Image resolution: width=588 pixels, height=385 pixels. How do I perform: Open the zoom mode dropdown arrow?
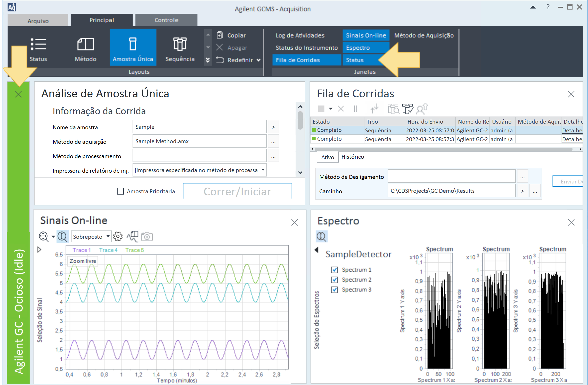pyautogui.click(x=53, y=237)
